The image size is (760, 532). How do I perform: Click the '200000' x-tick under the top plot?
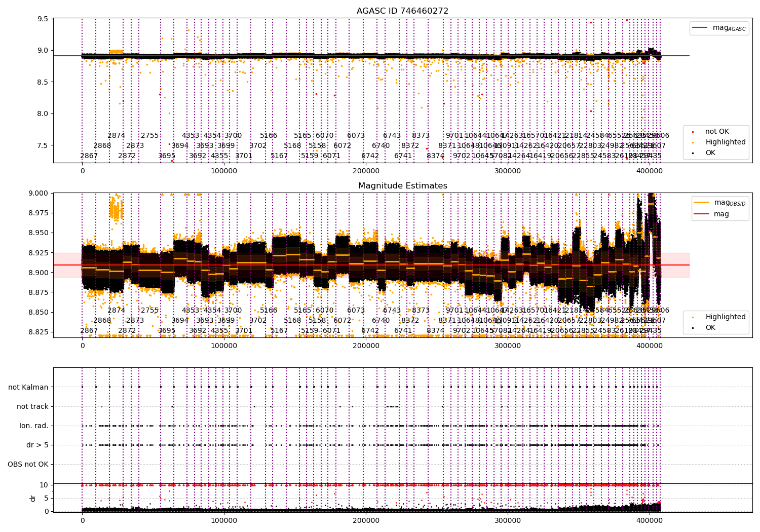click(x=366, y=171)
